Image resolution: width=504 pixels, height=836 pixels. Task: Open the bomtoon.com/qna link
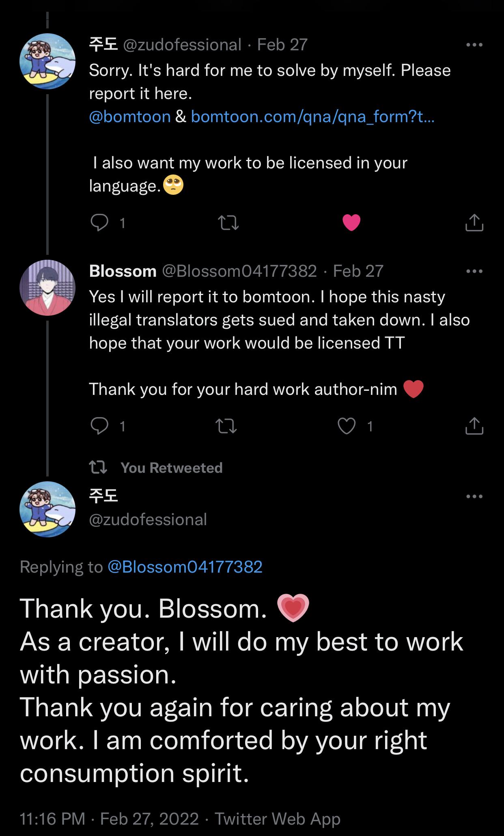(x=312, y=117)
